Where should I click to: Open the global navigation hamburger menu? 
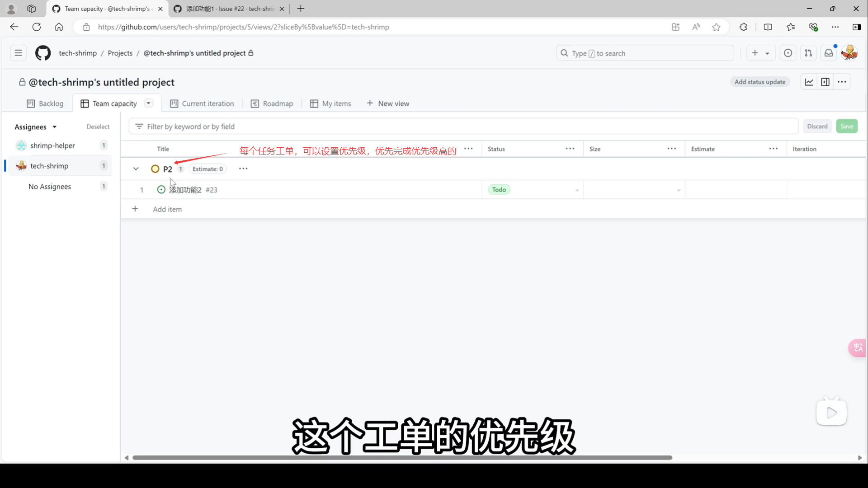(x=18, y=53)
